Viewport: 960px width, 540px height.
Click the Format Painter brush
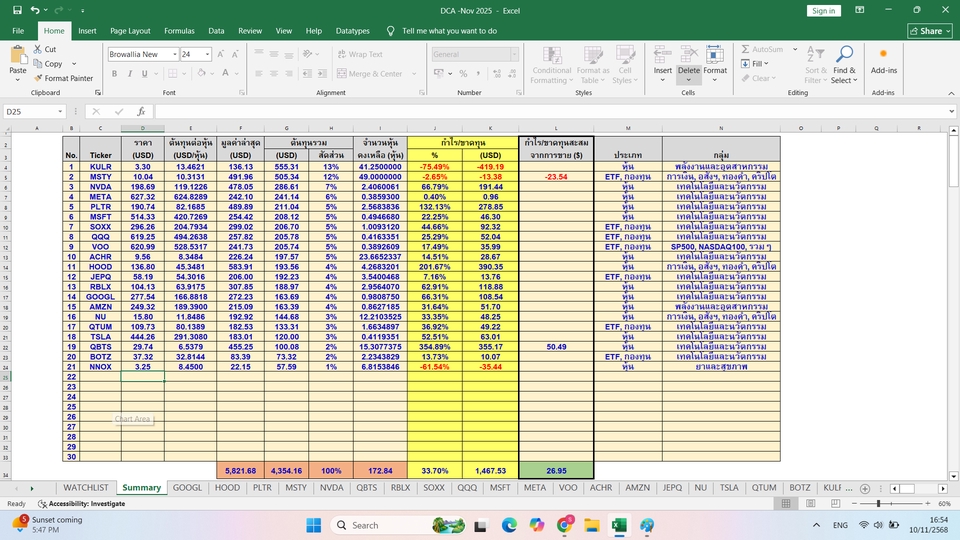[38, 78]
